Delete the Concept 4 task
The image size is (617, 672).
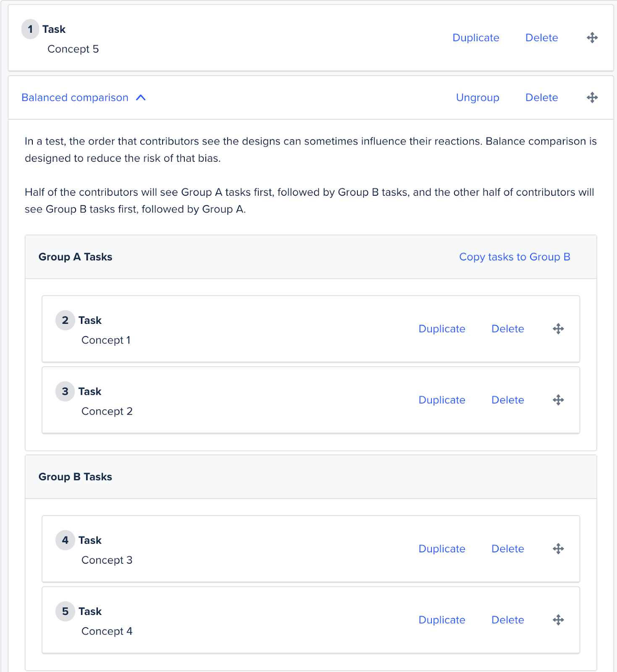(507, 619)
